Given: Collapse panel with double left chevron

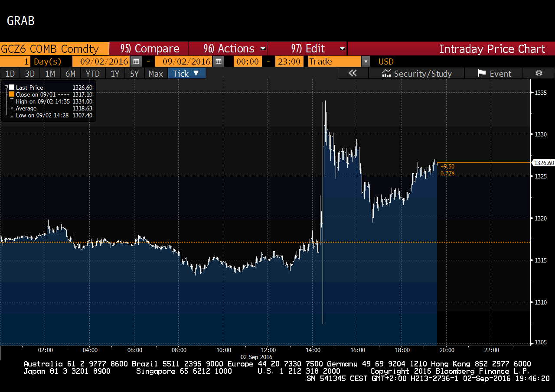Looking at the screenshot, I should (353, 73).
